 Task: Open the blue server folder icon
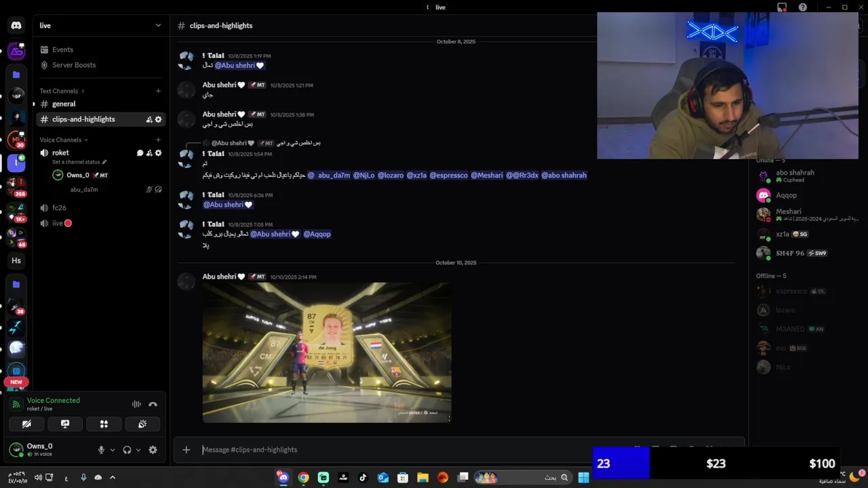[x=16, y=75]
